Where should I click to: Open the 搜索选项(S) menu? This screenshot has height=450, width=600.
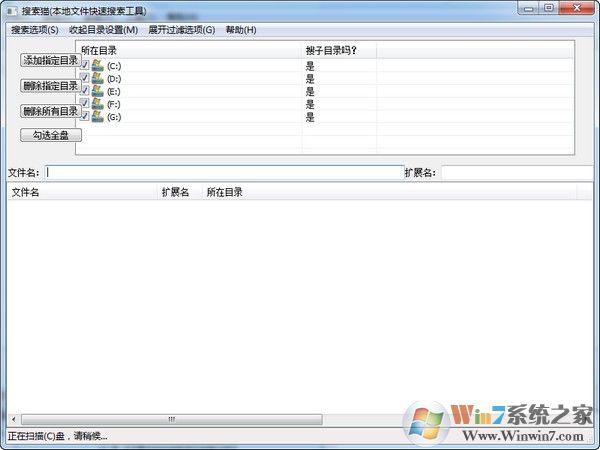pos(35,30)
